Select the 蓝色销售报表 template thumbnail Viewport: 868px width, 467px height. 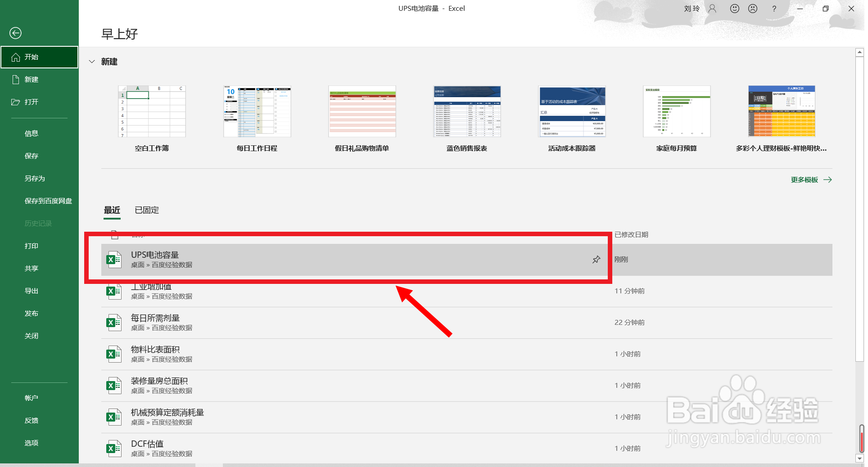point(467,111)
